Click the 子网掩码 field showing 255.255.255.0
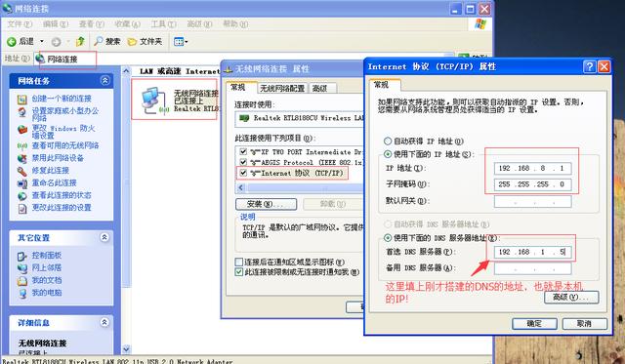Screen dimensions: 625x364 (x=532, y=184)
